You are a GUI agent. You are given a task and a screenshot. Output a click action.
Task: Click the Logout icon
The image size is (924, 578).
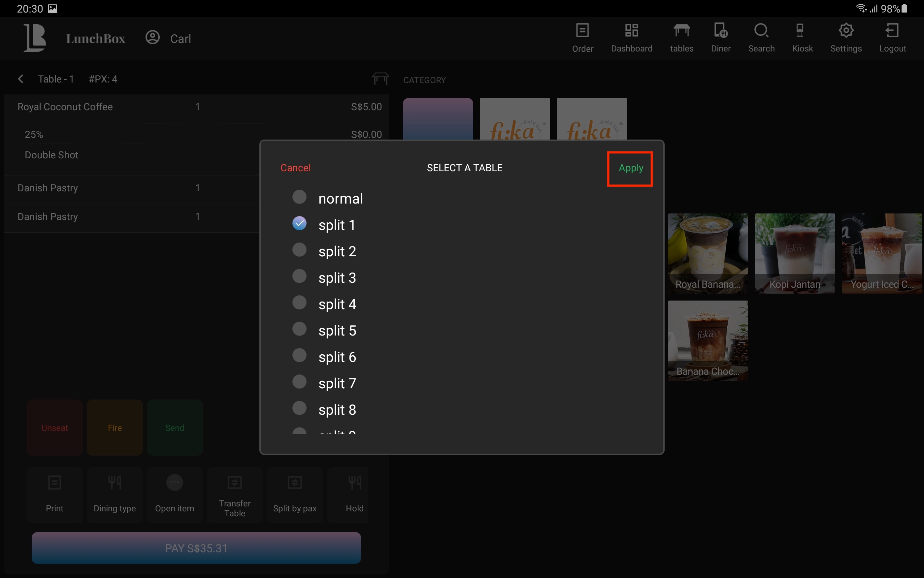point(892,31)
